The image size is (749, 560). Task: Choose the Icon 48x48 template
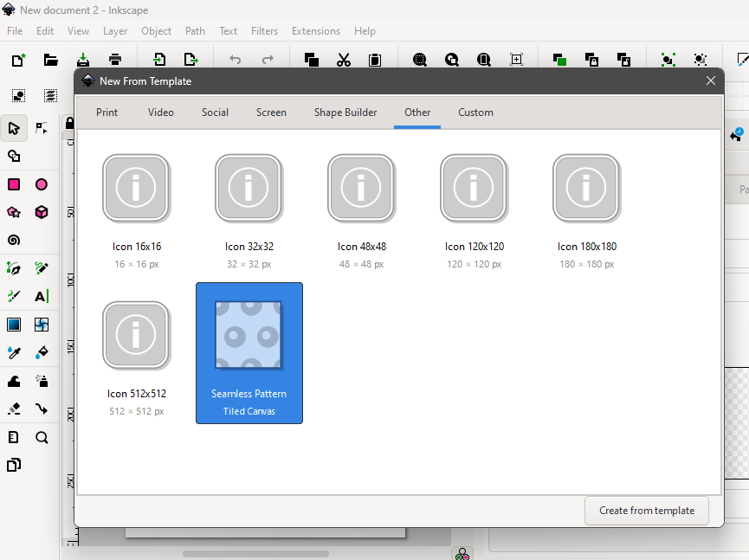(x=362, y=209)
